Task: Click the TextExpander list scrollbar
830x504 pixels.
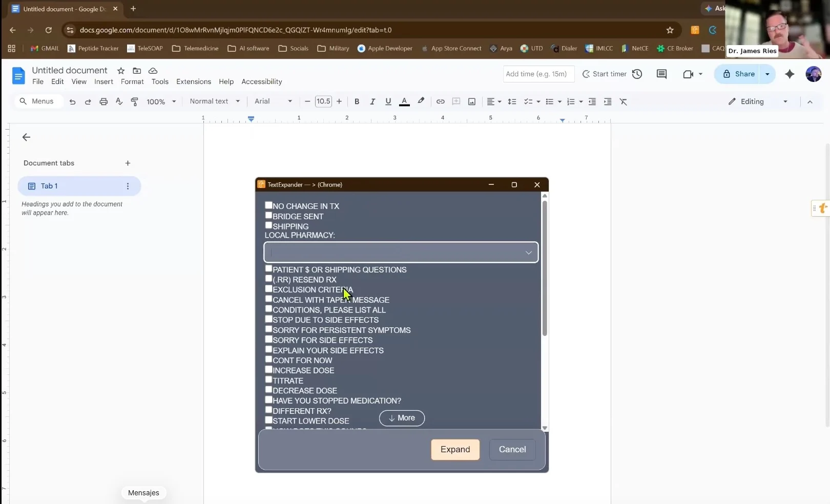Action: 545,269
